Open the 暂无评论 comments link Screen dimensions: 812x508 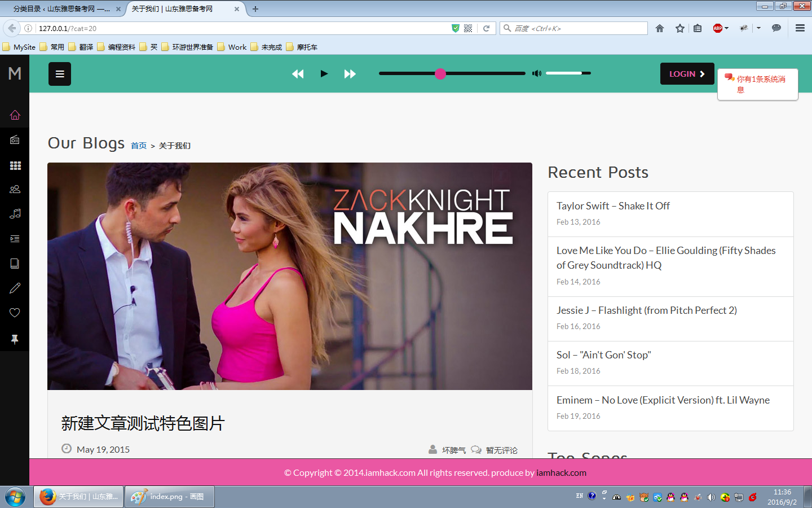(x=501, y=450)
